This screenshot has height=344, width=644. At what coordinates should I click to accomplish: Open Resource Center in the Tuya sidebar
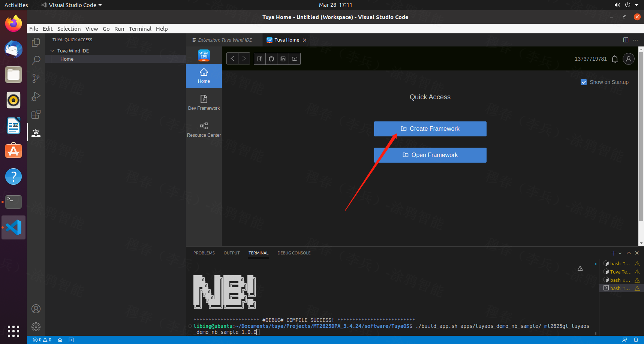pos(204,130)
